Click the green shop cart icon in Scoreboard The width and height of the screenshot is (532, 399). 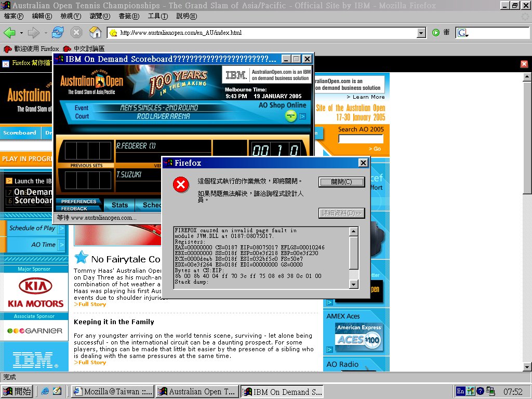(x=291, y=116)
